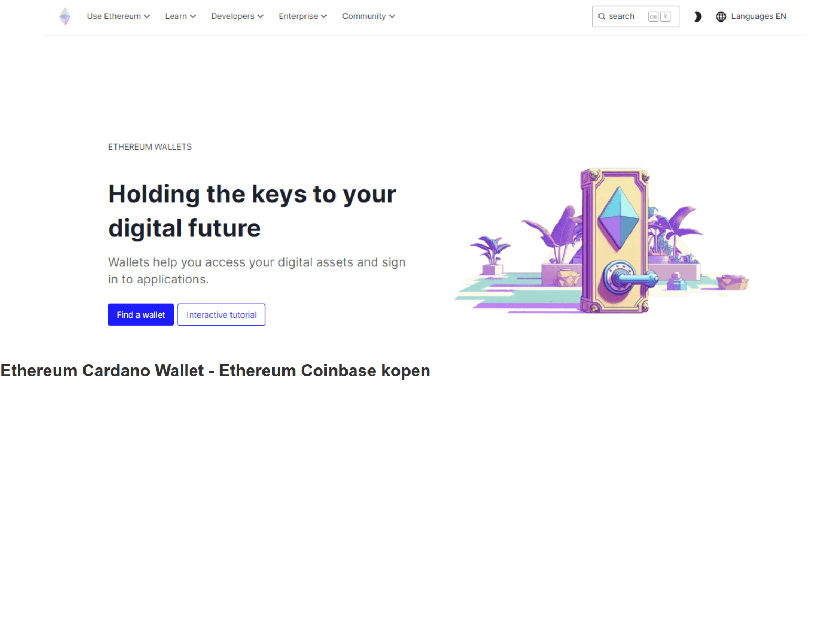Click the globe icon next to Languages
Image resolution: width=840 pixels, height=630 pixels.
tap(721, 16)
